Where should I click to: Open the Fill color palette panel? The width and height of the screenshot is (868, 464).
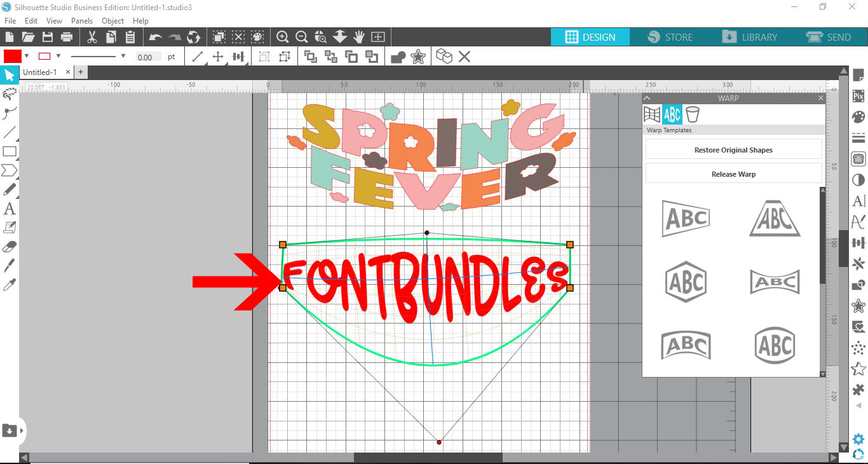pos(858,117)
